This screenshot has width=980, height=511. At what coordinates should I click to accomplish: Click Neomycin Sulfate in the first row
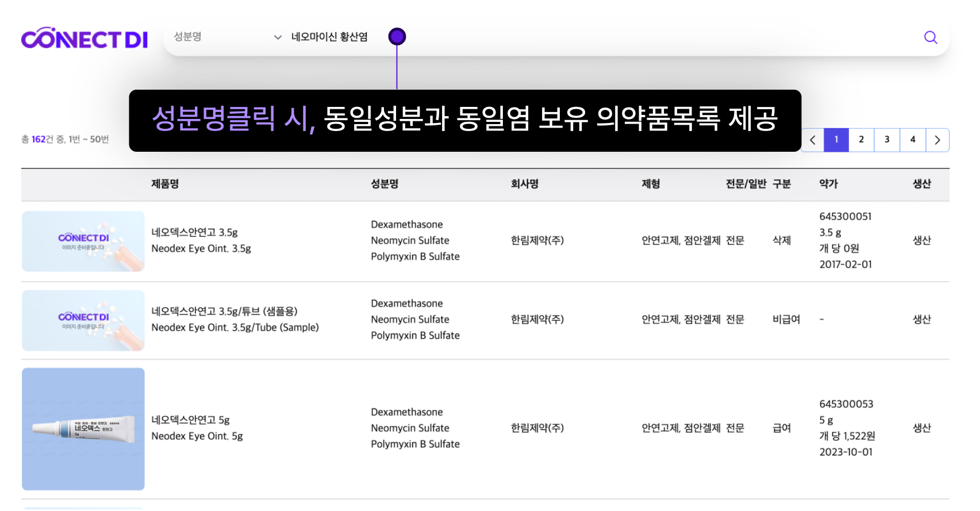coord(410,240)
